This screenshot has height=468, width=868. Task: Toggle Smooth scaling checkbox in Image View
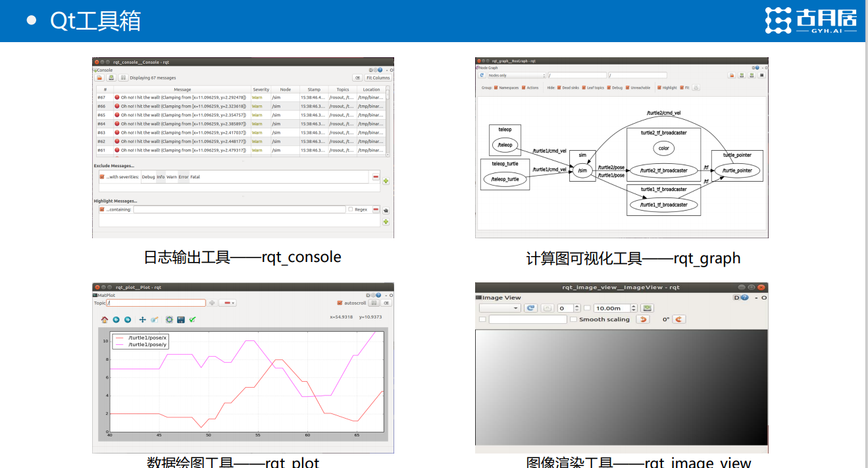coord(573,319)
